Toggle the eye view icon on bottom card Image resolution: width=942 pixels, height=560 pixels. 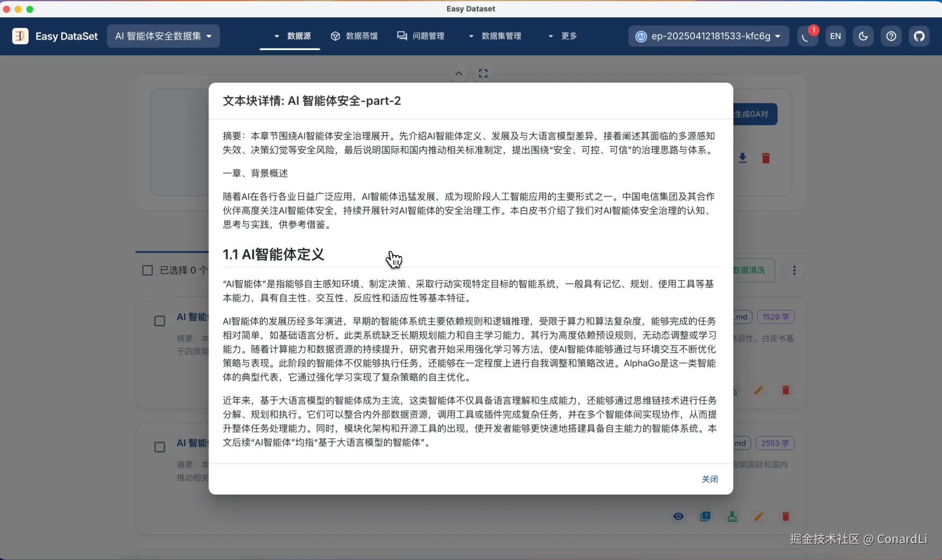(678, 516)
